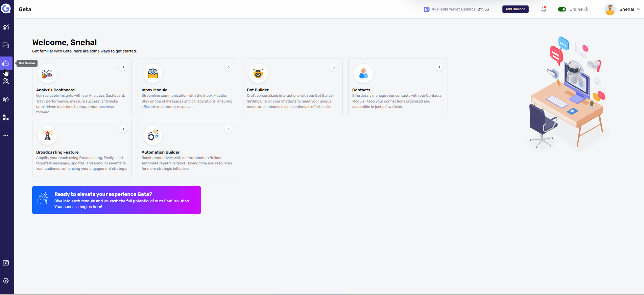The height and width of the screenshot is (295, 644).
Task: Open Contacts icon in the sidebar
Action: click(x=6, y=81)
